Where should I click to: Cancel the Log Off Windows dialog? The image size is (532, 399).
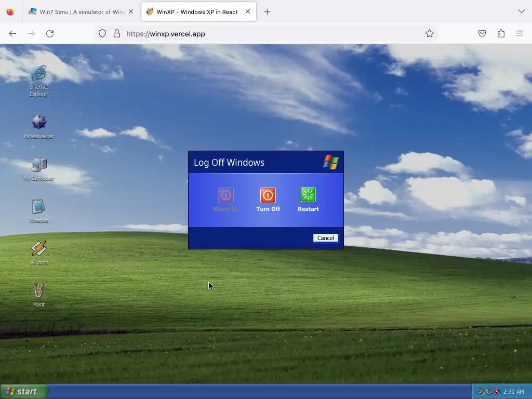click(x=325, y=238)
